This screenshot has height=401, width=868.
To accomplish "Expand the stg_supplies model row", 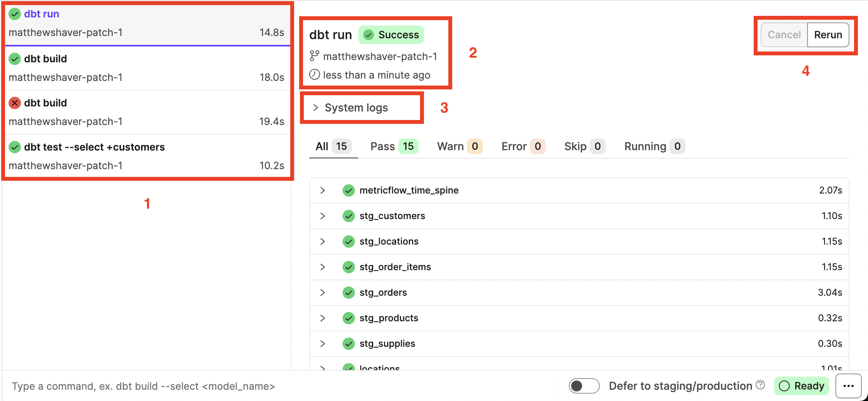I will pos(322,343).
